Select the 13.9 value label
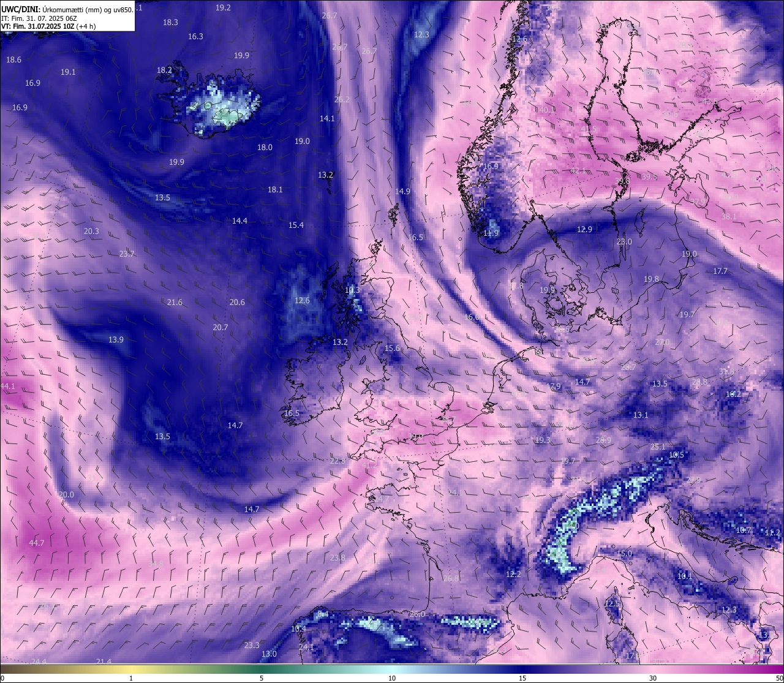 (x=116, y=339)
